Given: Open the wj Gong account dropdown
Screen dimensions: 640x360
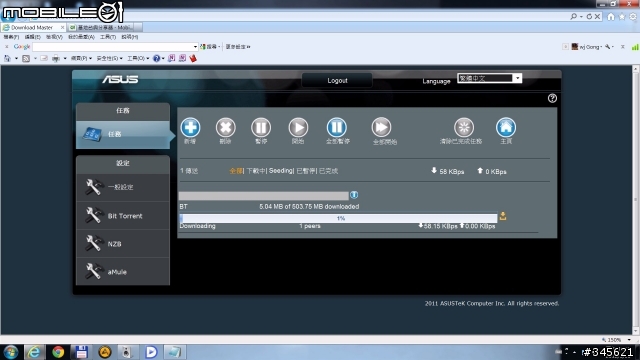Looking at the screenshot, I should pos(587,47).
